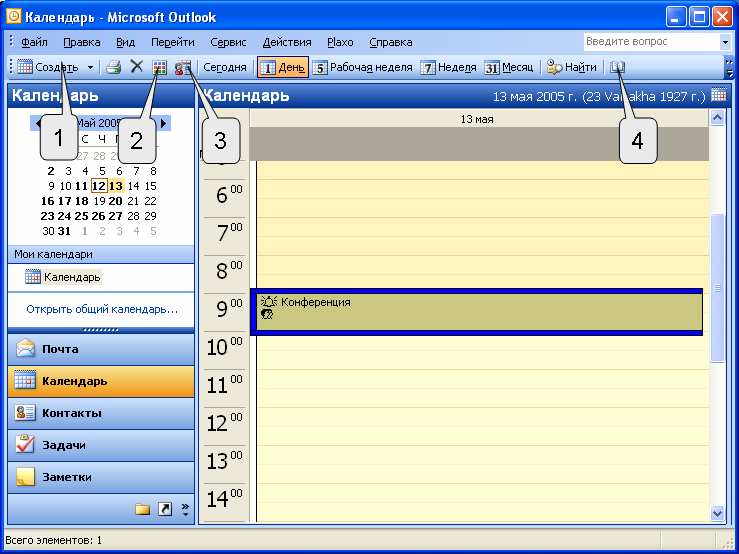Click the meeting planner toolbar icon
This screenshot has width=739, height=554.
pos(183,67)
